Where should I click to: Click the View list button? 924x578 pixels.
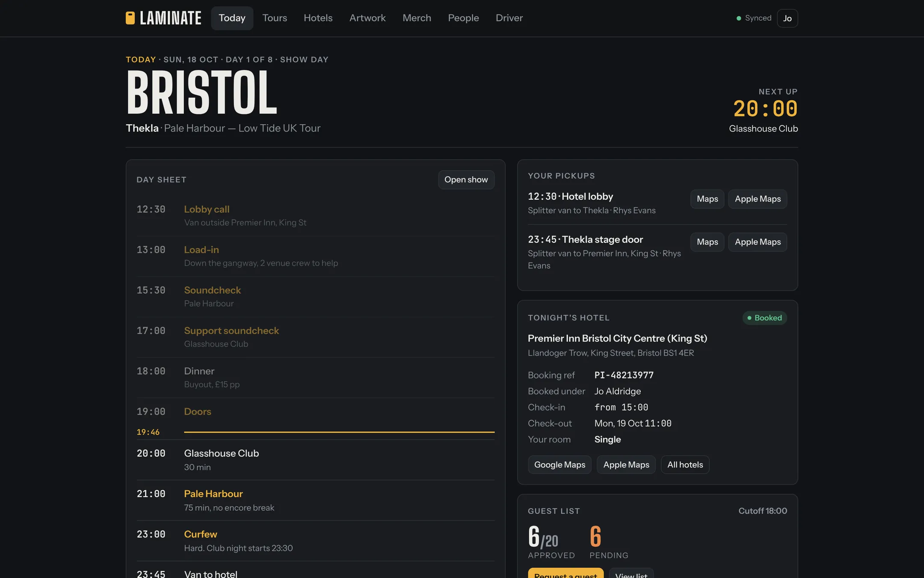pyautogui.click(x=631, y=574)
